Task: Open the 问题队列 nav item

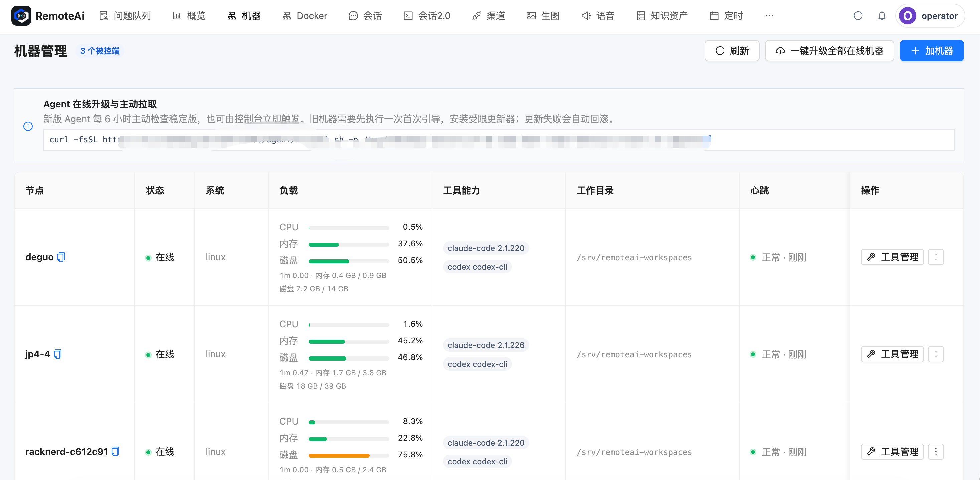Action: coord(125,16)
